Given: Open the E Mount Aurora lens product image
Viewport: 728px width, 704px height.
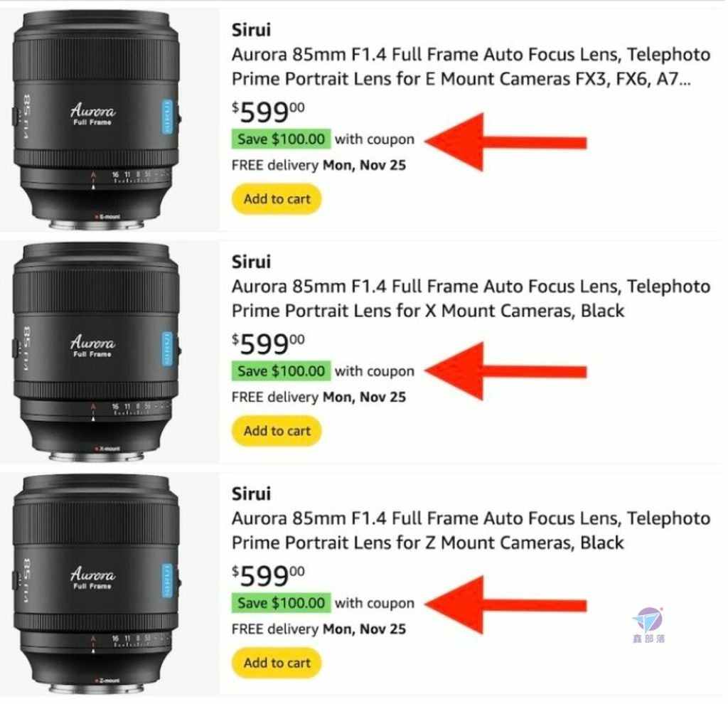Looking at the screenshot, I should pos(96,120).
